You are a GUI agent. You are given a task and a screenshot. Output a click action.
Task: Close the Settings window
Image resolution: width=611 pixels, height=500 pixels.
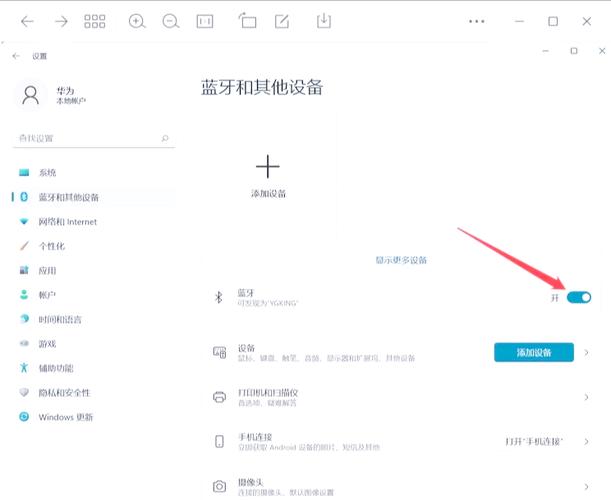(602, 51)
